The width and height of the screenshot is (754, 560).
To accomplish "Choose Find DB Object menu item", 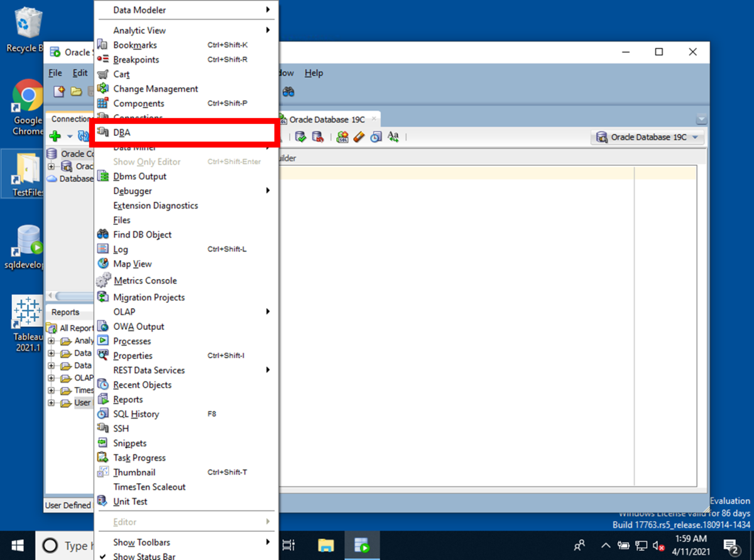I will click(x=186, y=234).
